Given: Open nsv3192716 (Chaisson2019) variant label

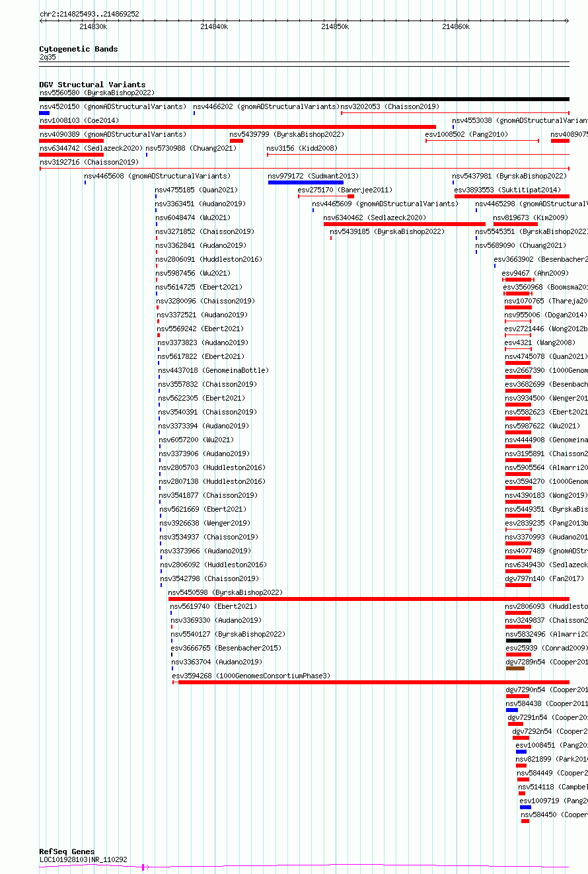Looking at the screenshot, I should [x=89, y=162].
